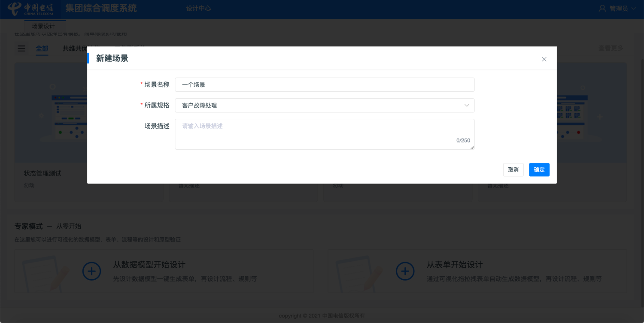Click the 新建场景 dialog title
The height and width of the screenshot is (323, 644).
[x=112, y=58]
